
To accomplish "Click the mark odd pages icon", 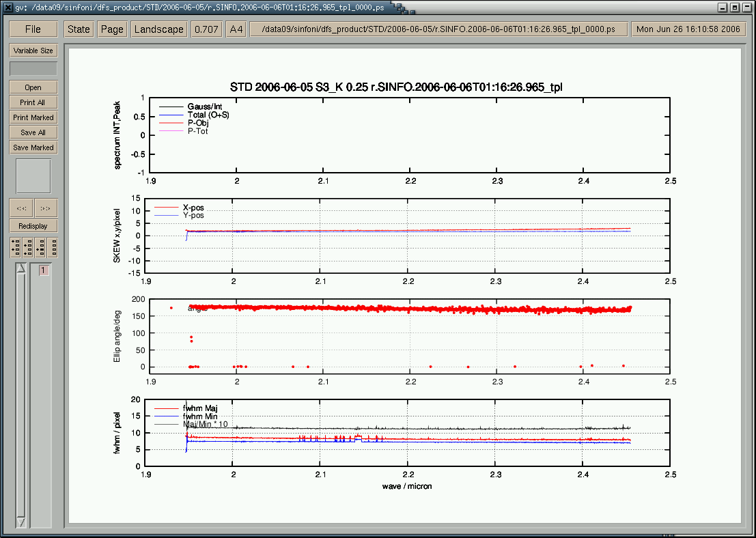I will [x=16, y=247].
